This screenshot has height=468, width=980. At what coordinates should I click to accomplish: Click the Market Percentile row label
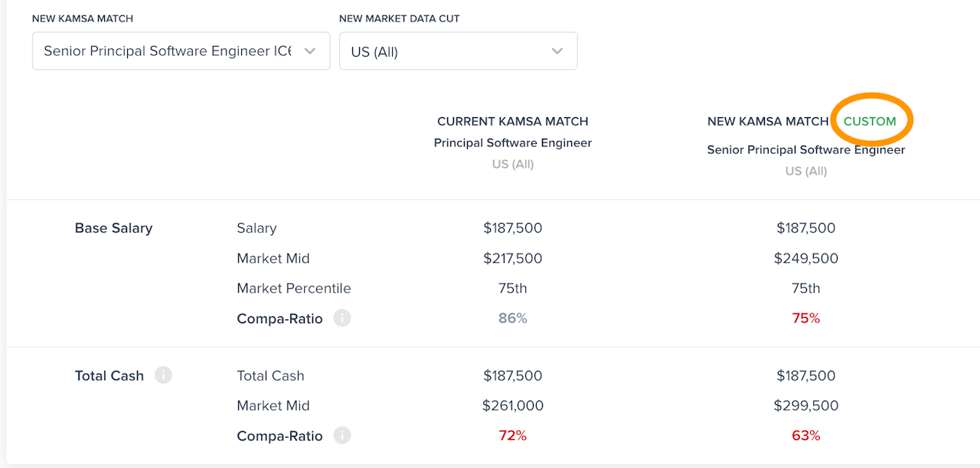pyautogui.click(x=293, y=288)
